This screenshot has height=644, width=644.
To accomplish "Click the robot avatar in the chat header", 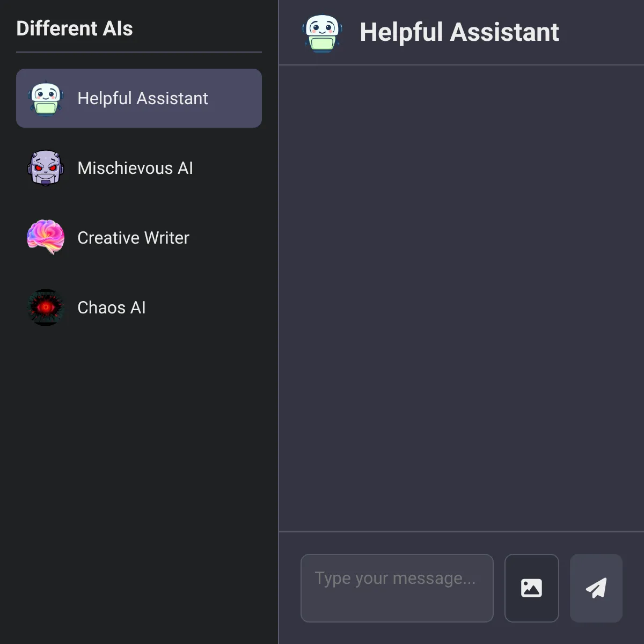I will (x=322, y=33).
